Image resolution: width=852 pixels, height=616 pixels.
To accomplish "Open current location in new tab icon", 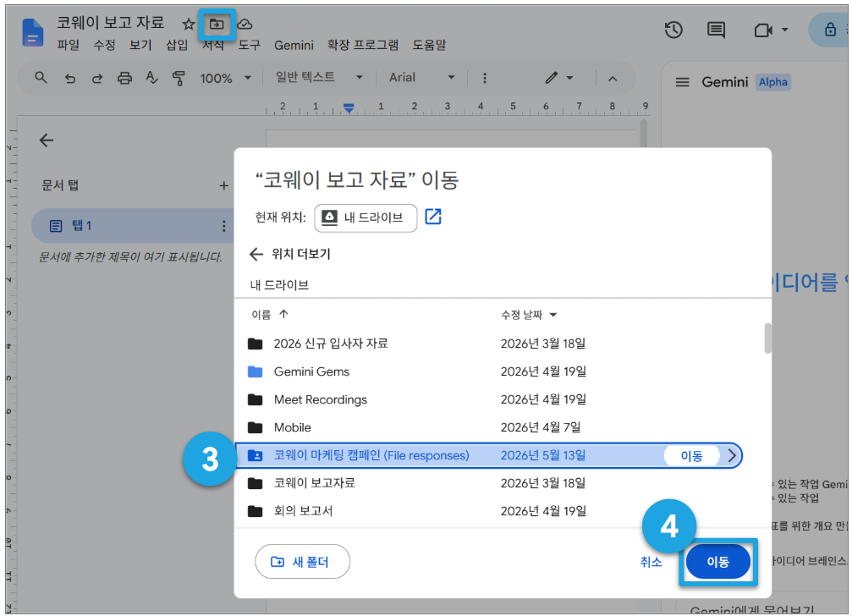I will (433, 217).
